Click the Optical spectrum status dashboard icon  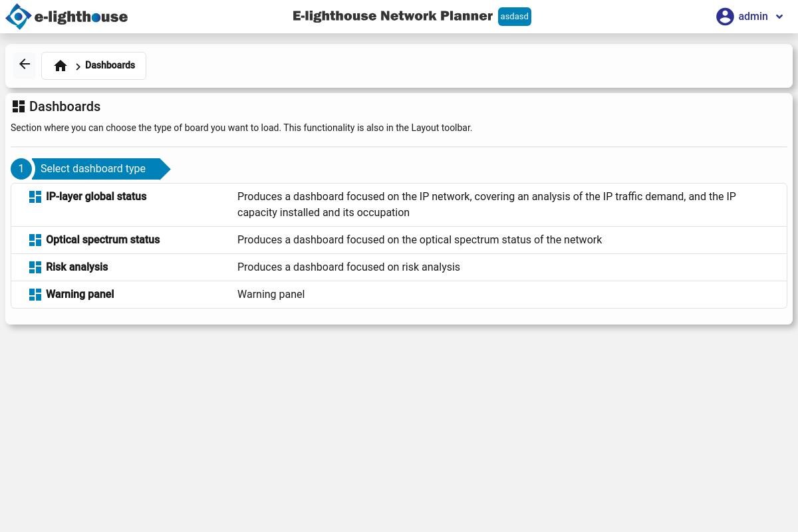pyautogui.click(x=35, y=240)
